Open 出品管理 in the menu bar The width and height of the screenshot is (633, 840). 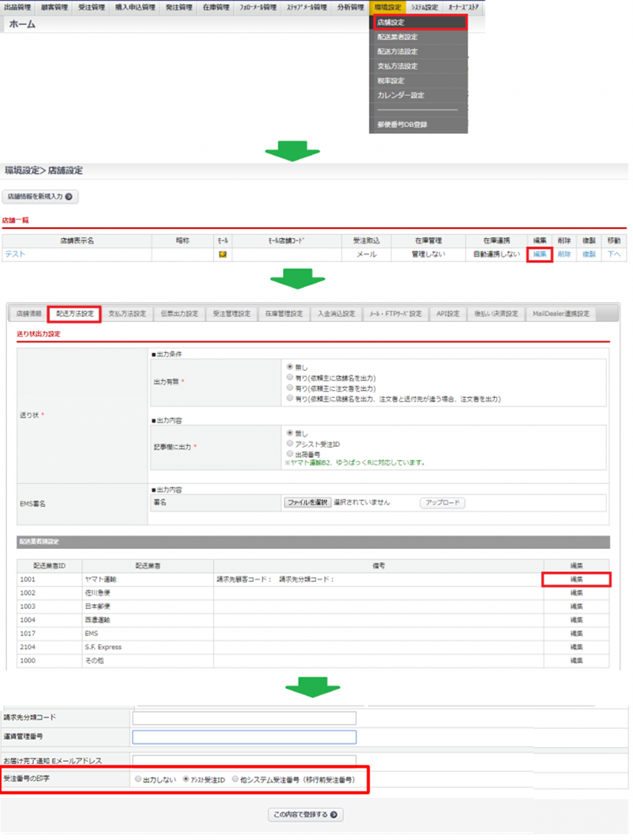pyautogui.click(x=17, y=8)
